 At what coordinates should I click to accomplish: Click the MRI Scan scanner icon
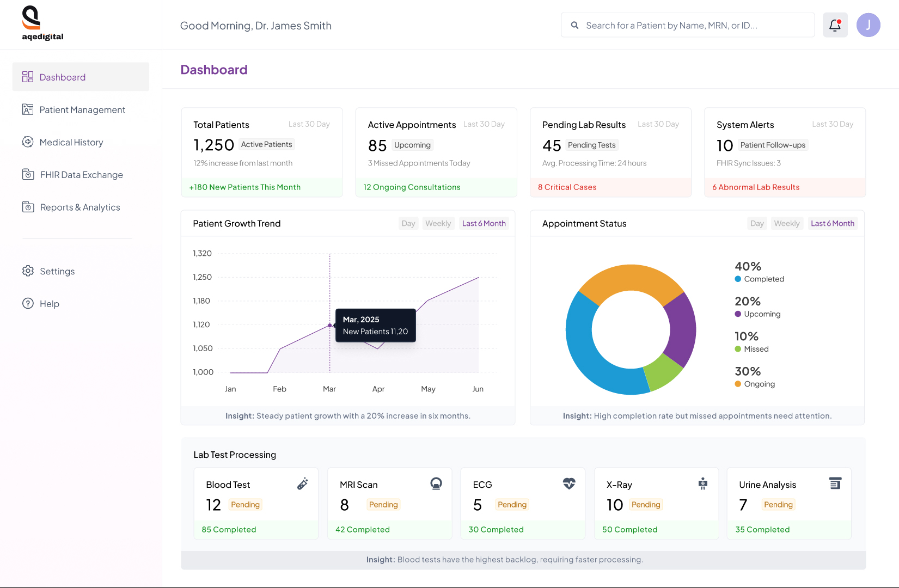point(436,483)
